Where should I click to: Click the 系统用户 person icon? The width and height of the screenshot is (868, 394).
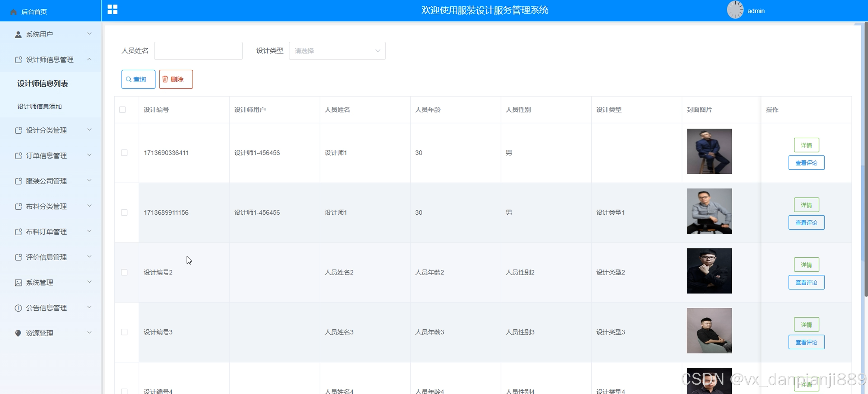(x=18, y=34)
